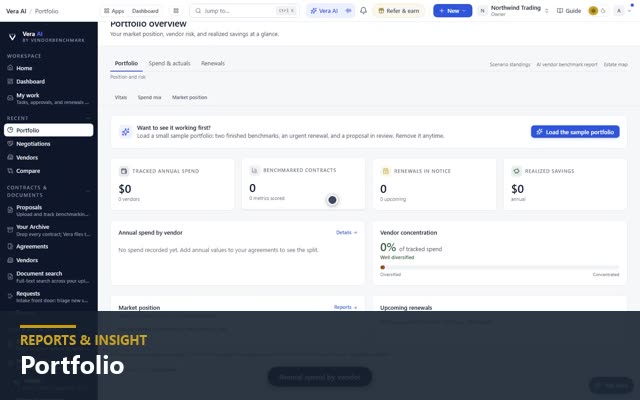The width and height of the screenshot is (640, 400).
Task: Open the Vera AI assistant button
Action: 324,11
